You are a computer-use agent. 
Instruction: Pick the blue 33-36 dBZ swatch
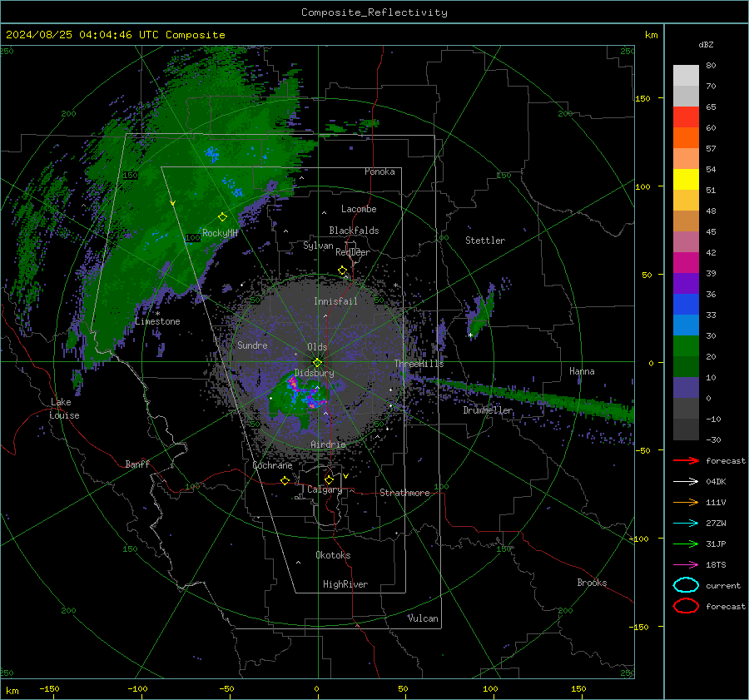coord(686,305)
